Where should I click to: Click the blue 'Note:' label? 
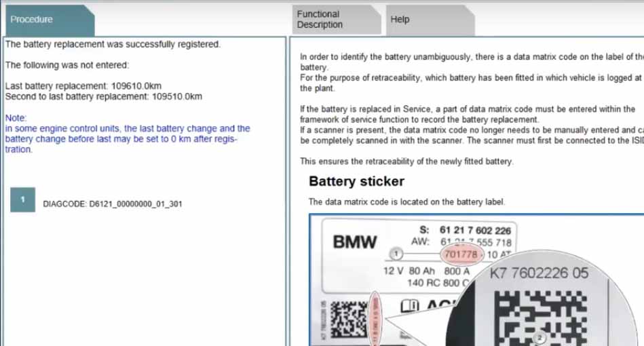16,118
